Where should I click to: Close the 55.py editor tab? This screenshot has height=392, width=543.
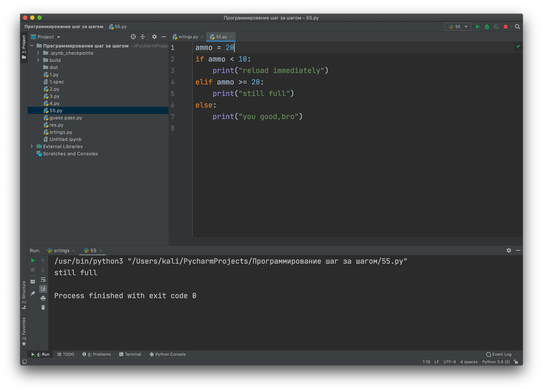(231, 37)
